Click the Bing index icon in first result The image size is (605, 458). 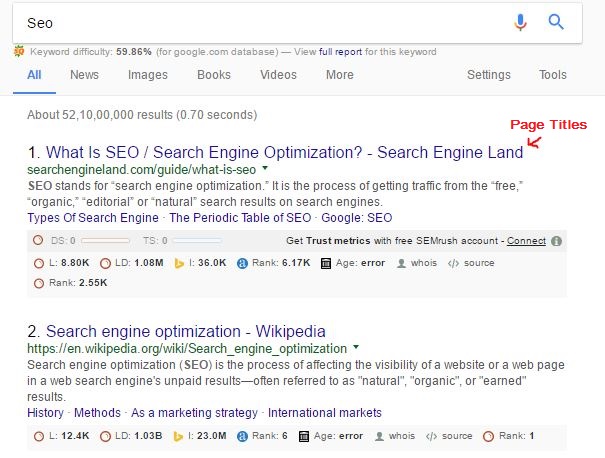point(179,263)
